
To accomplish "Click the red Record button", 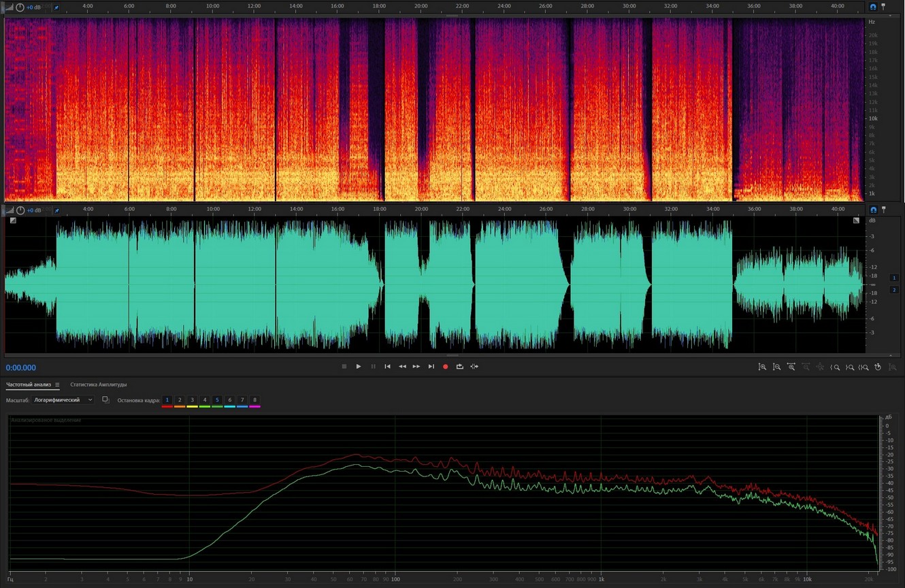I will tap(446, 367).
